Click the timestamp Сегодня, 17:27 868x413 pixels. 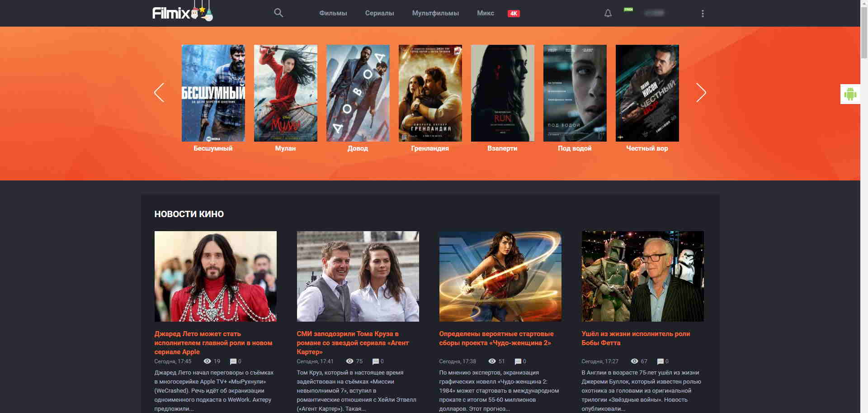click(600, 361)
